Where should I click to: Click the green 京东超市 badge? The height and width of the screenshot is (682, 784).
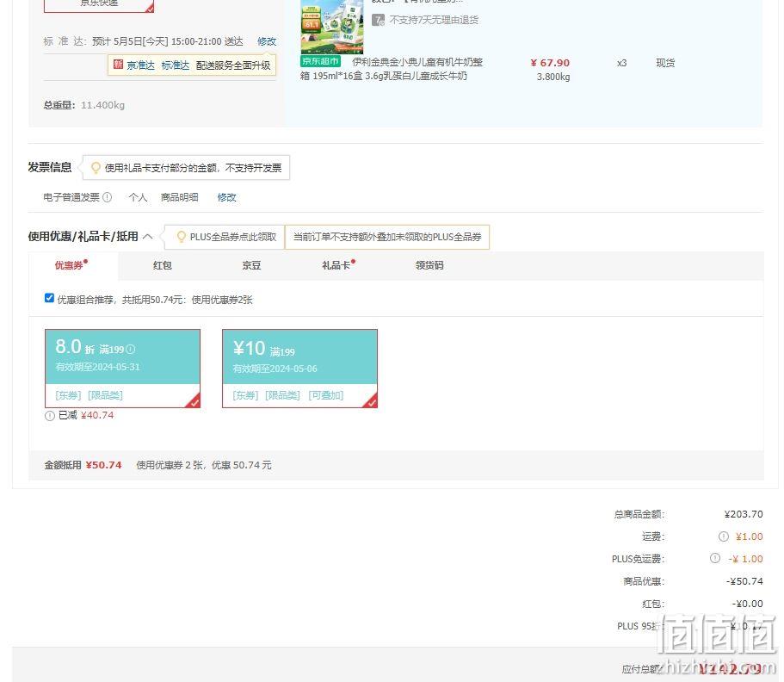tap(320, 61)
